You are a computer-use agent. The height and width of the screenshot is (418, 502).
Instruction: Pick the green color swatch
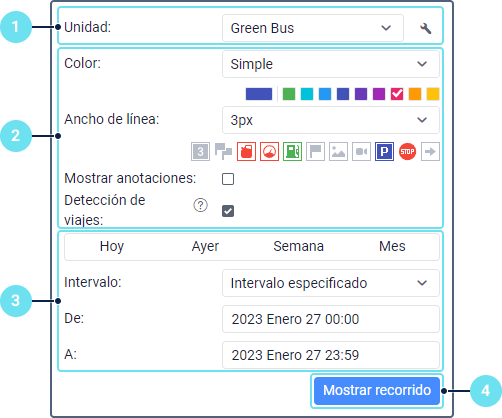tap(289, 94)
